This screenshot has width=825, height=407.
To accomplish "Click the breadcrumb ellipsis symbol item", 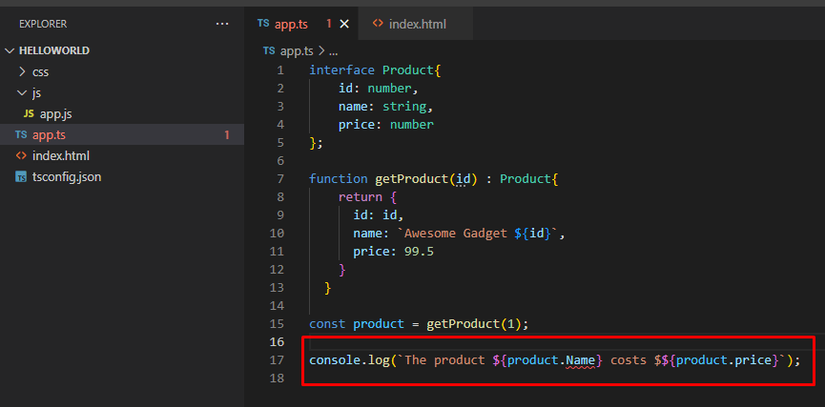I will point(333,52).
